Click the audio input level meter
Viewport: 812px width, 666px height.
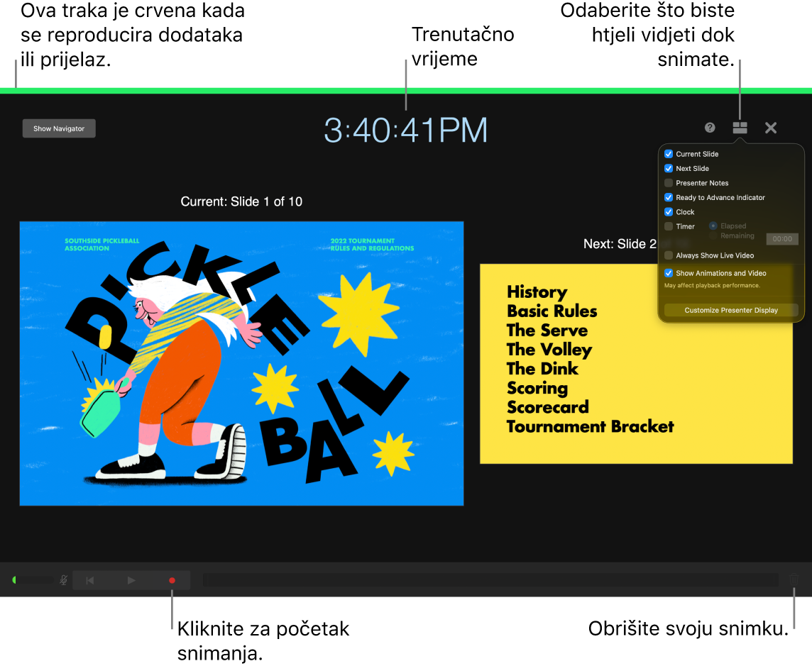pyautogui.click(x=33, y=580)
